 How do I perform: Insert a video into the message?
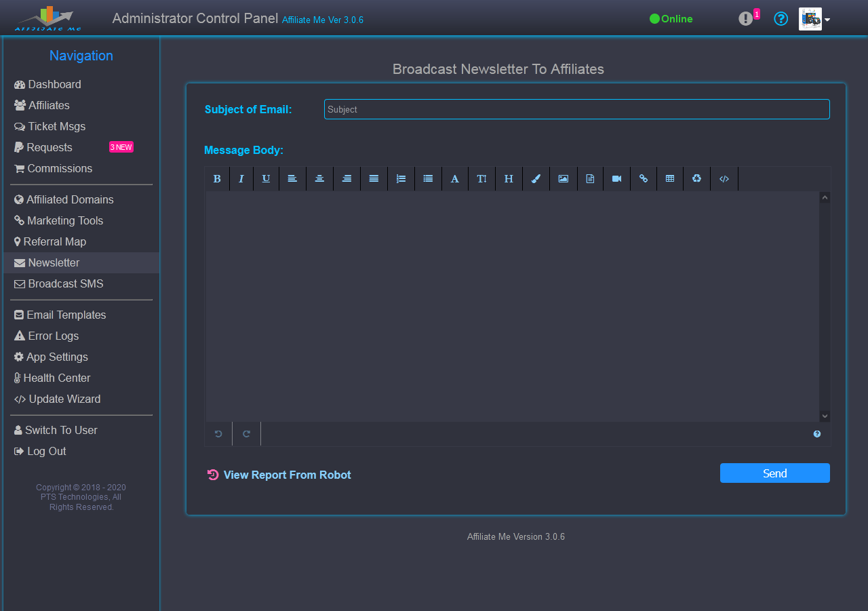click(x=616, y=179)
